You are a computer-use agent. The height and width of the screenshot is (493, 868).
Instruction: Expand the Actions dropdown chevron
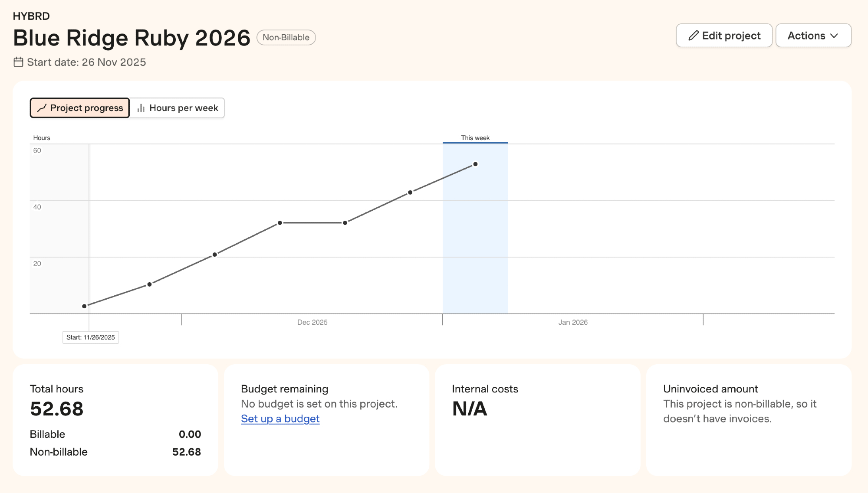[x=834, y=36]
